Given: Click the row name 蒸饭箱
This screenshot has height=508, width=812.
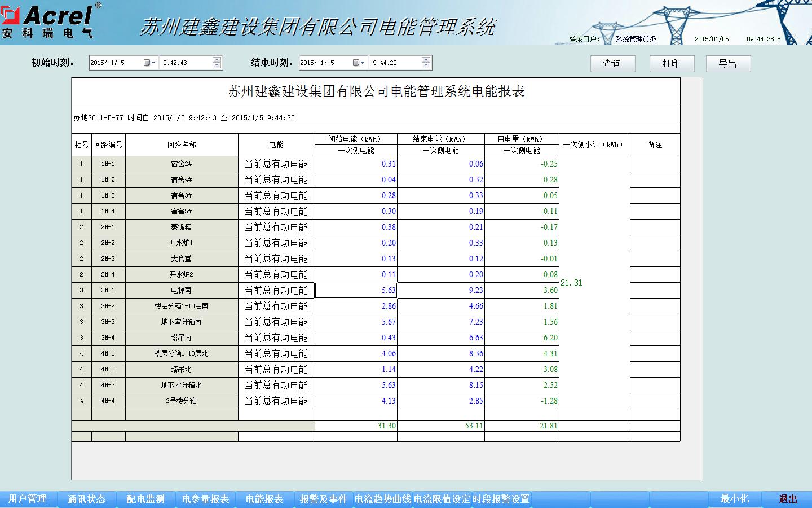Looking at the screenshot, I should (182, 227).
